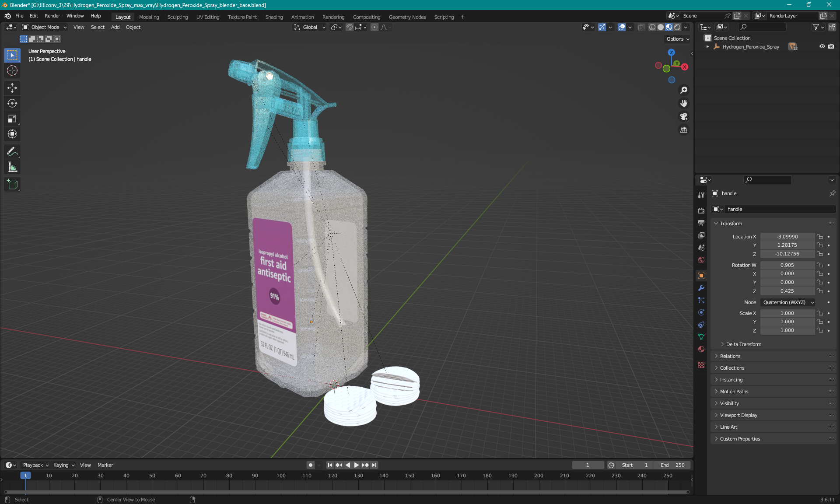Expand the Viewport Display panel

click(738, 415)
